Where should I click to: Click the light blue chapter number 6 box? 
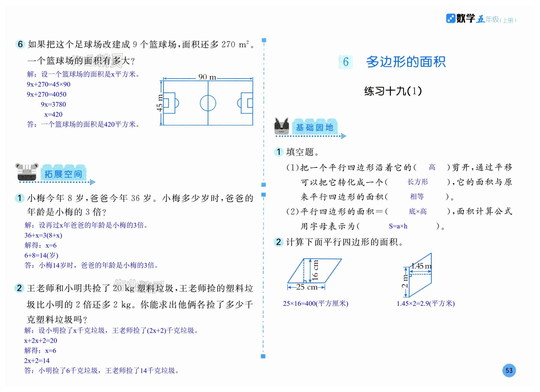[x=345, y=62]
